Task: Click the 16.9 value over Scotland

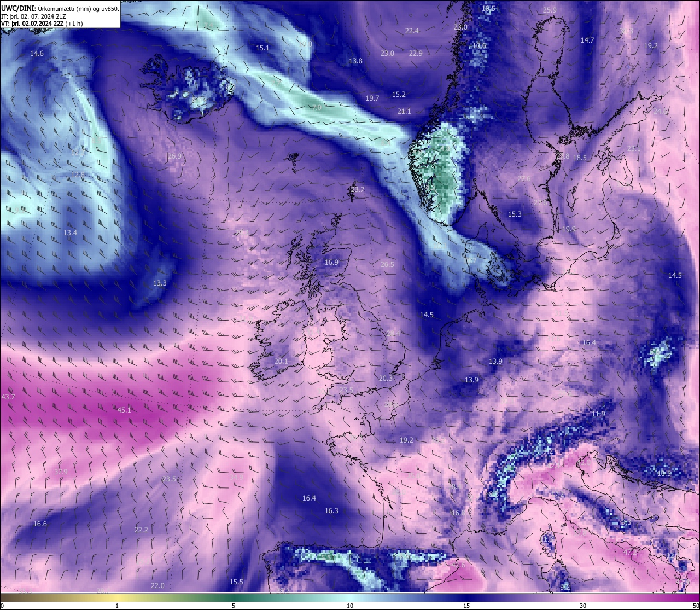Action: [331, 262]
